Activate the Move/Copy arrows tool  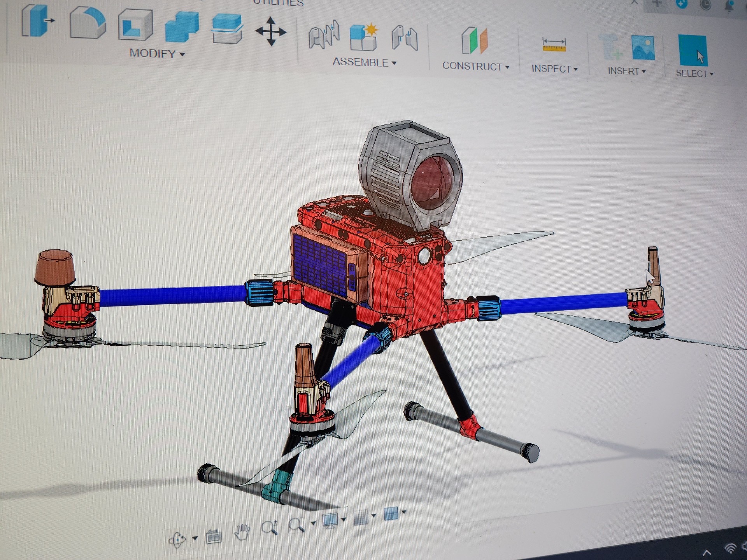pyautogui.click(x=271, y=31)
